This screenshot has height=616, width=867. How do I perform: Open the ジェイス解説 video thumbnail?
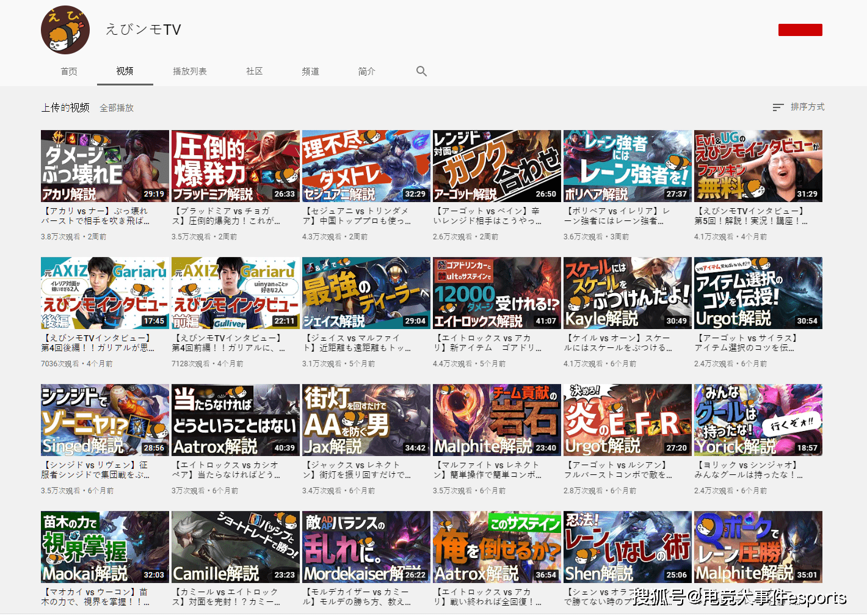[x=366, y=293]
